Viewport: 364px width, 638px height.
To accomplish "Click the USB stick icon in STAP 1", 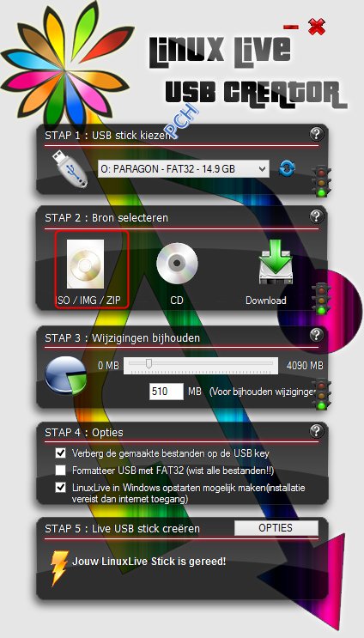I will tap(70, 168).
